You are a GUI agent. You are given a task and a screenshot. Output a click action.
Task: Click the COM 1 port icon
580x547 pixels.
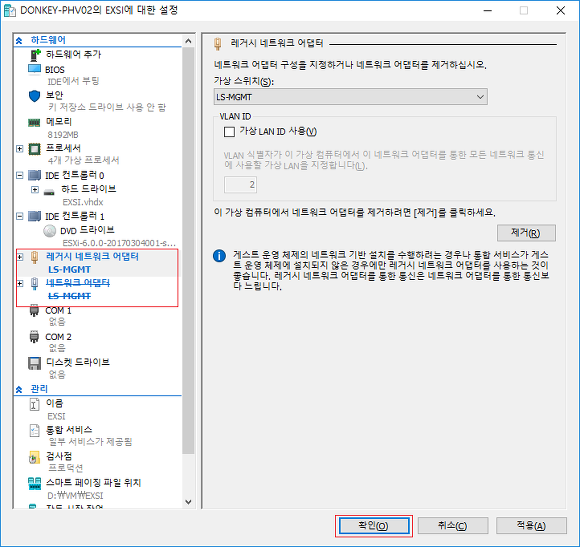point(34,311)
